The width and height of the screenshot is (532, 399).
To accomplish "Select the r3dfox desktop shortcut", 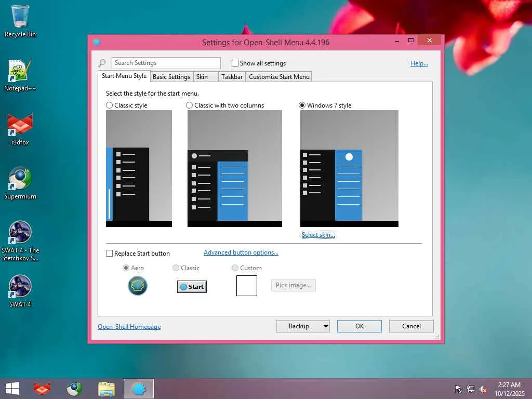I will (20, 129).
